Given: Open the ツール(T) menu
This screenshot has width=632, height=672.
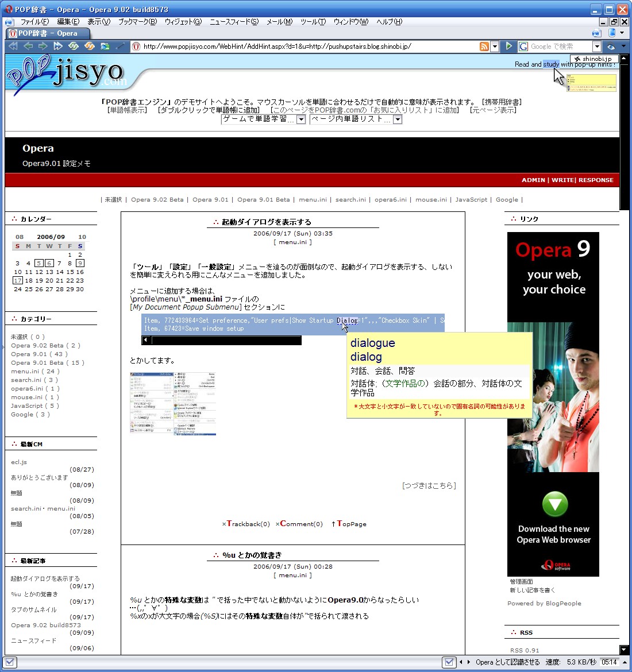Looking at the screenshot, I should (313, 21).
